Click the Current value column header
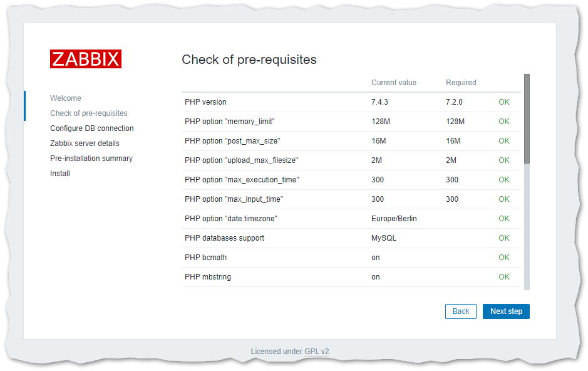Image resolution: width=588 pixels, height=371 pixels. (x=394, y=83)
